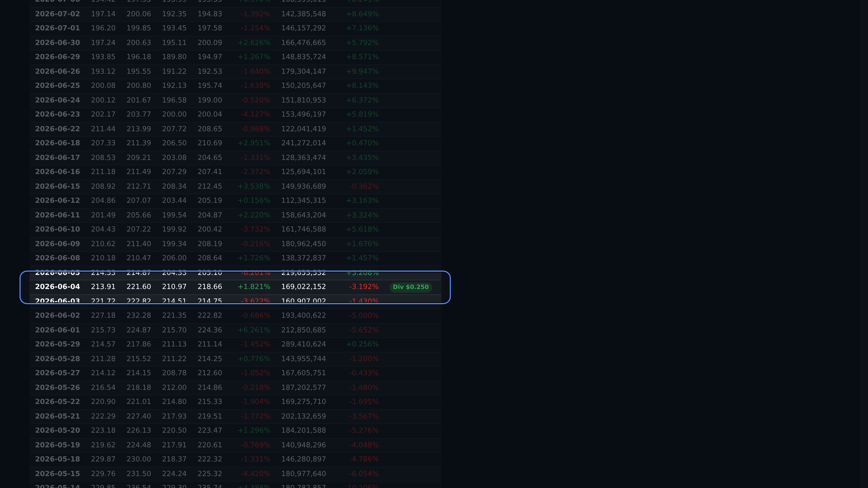
Task: Click high price 227.40 on 2026-05-21
Action: pos(139,416)
